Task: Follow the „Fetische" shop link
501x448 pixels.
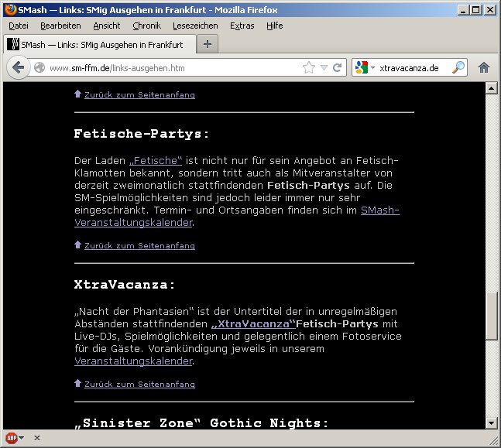Action: point(156,161)
